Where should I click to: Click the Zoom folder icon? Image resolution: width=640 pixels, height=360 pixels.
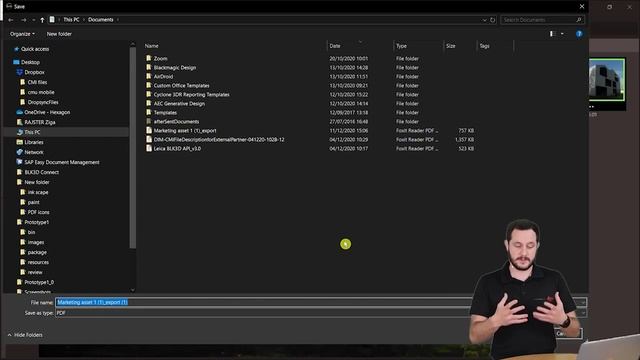click(149, 58)
